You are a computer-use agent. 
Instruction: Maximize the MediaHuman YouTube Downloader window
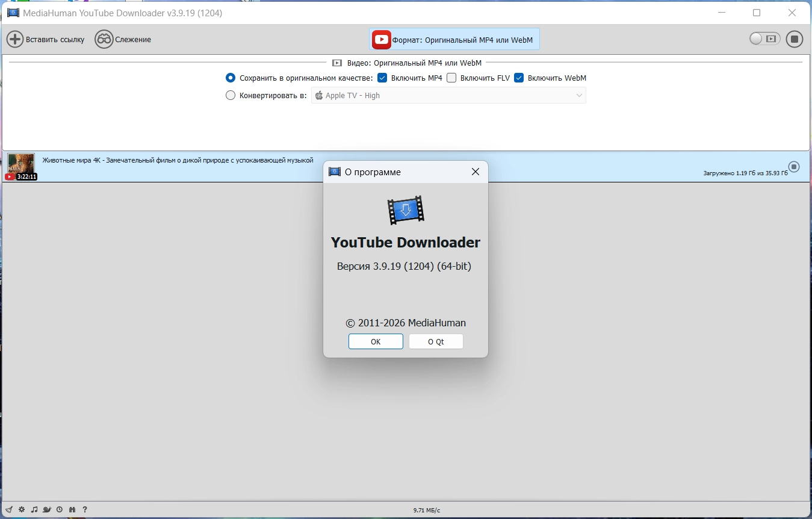click(757, 13)
